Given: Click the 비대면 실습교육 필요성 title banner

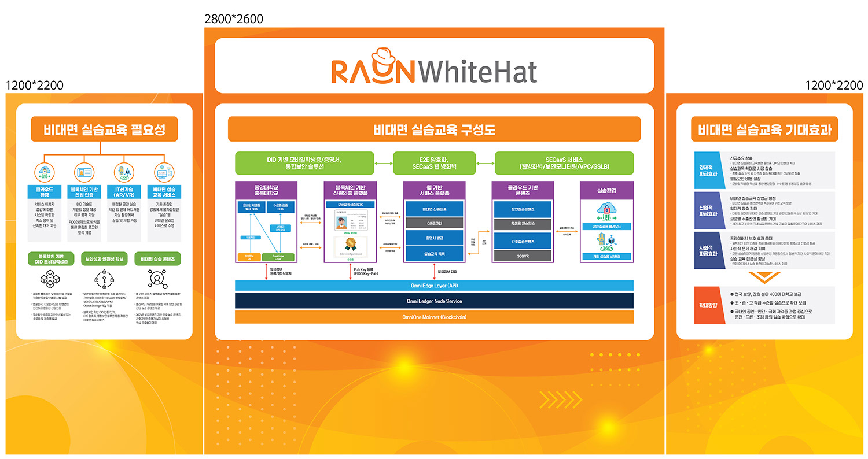Looking at the screenshot, I should pyautogui.click(x=105, y=129).
